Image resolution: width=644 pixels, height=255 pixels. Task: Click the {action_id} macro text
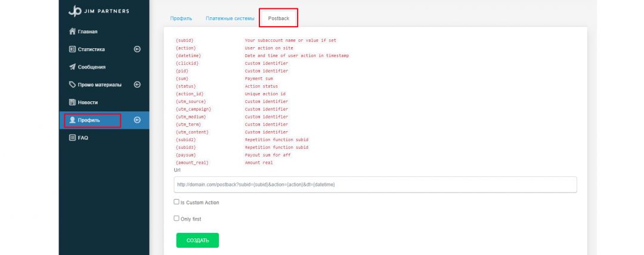tap(190, 94)
